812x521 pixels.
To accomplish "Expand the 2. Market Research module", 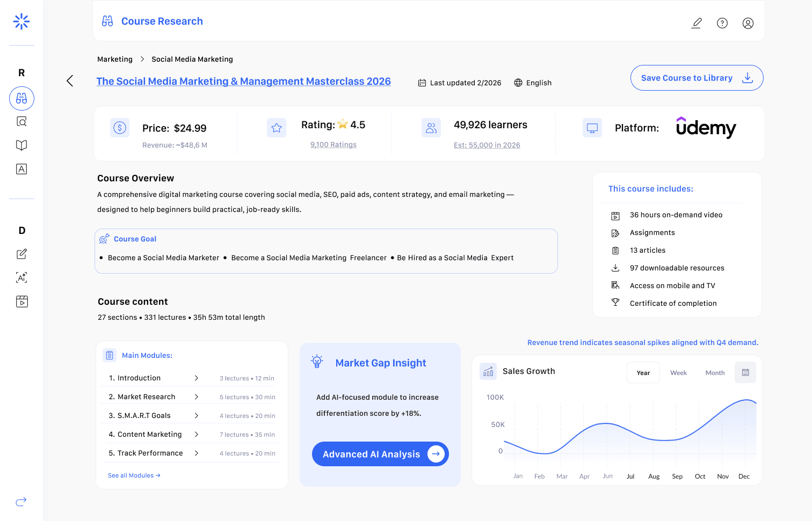I will point(197,397).
